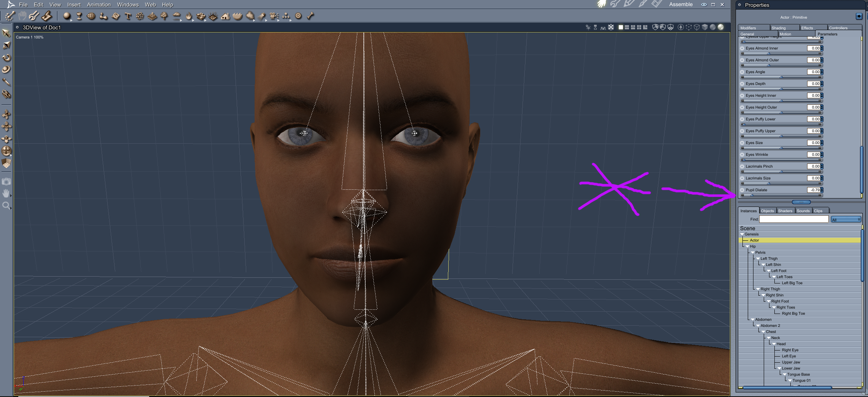Insert a sphere primitive from the toolbar
The width and height of the screenshot is (868, 397).
[67, 16]
